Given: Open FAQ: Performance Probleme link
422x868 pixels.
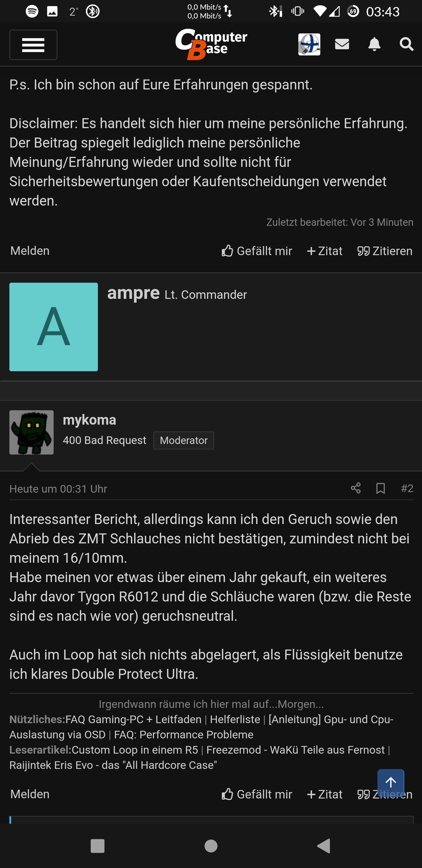Looking at the screenshot, I should pyautogui.click(x=183, y=735).
